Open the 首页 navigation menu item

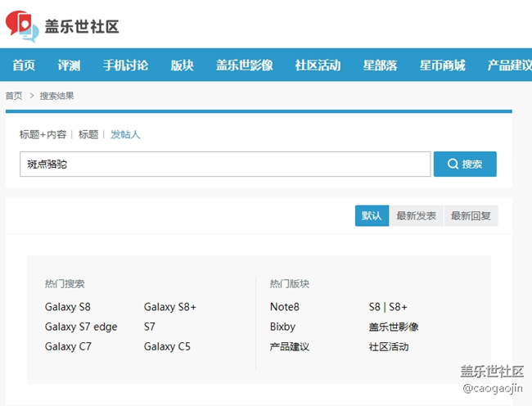coord(24,65)
